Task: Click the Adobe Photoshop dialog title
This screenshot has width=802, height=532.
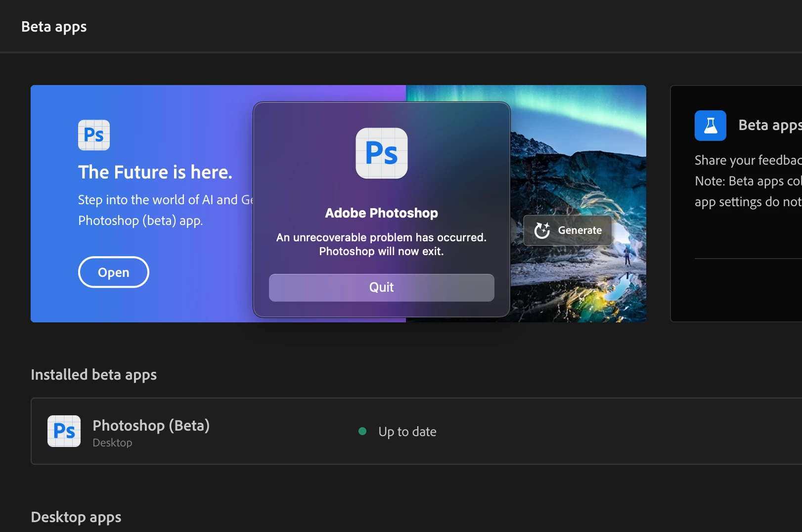Action: click(381, 213)
